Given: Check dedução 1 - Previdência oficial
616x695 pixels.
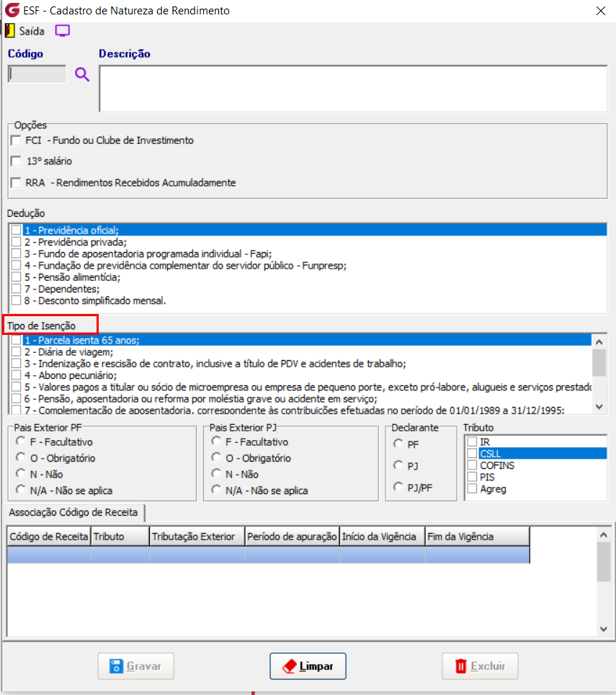Looking at the screenshot, I should [x=17, y=230].
